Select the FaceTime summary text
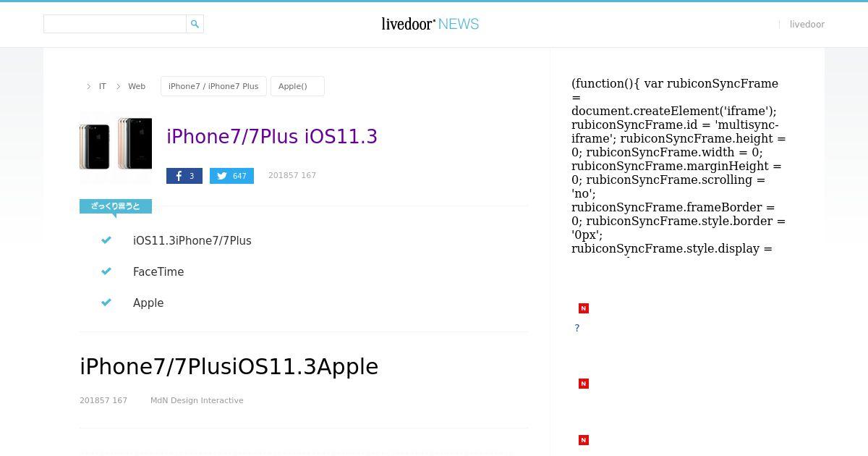Image resolution: width=868 pixels, height=456 pixels. click(158, 272)
